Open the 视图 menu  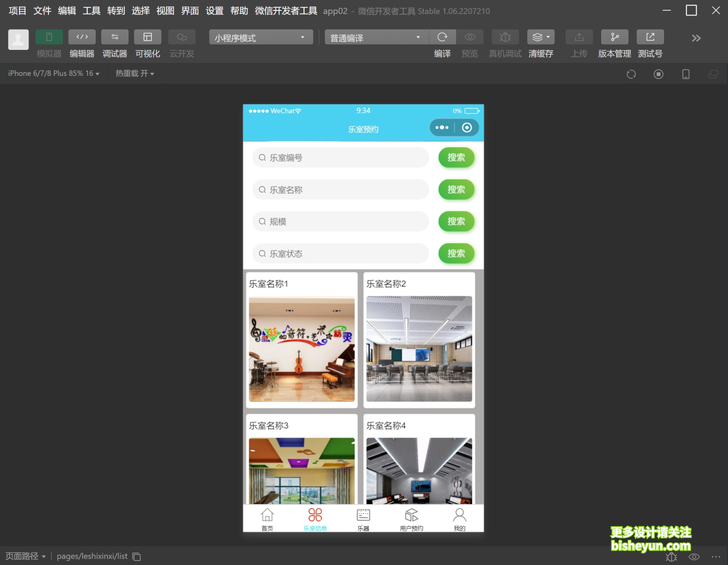(165, 11)
